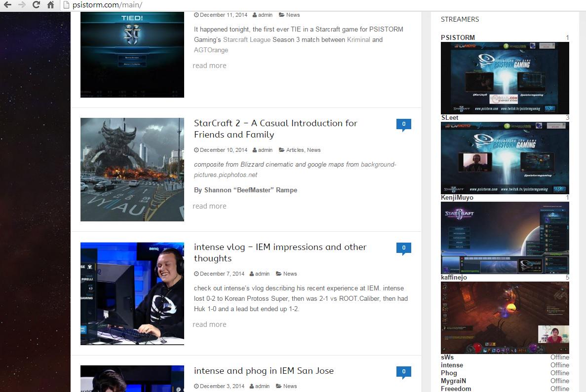
Task: Click the SLeet streamer name
Action: click(x=450, y=117)
